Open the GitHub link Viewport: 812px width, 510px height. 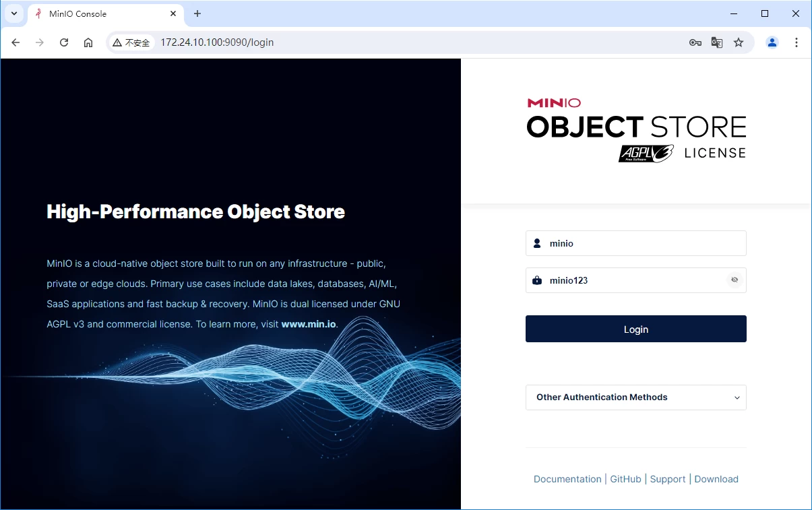coord(625,479)
